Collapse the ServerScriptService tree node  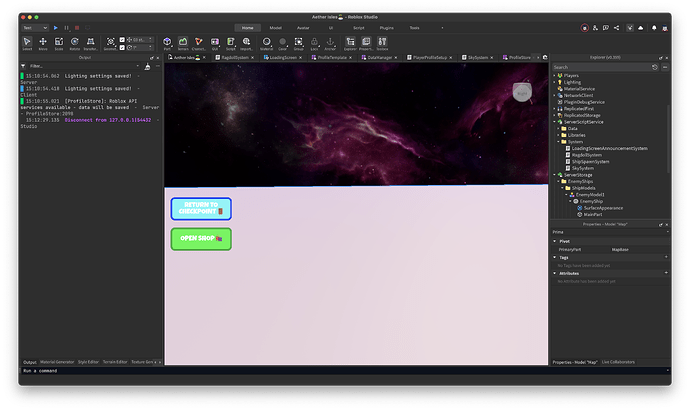tap(555, 122)
